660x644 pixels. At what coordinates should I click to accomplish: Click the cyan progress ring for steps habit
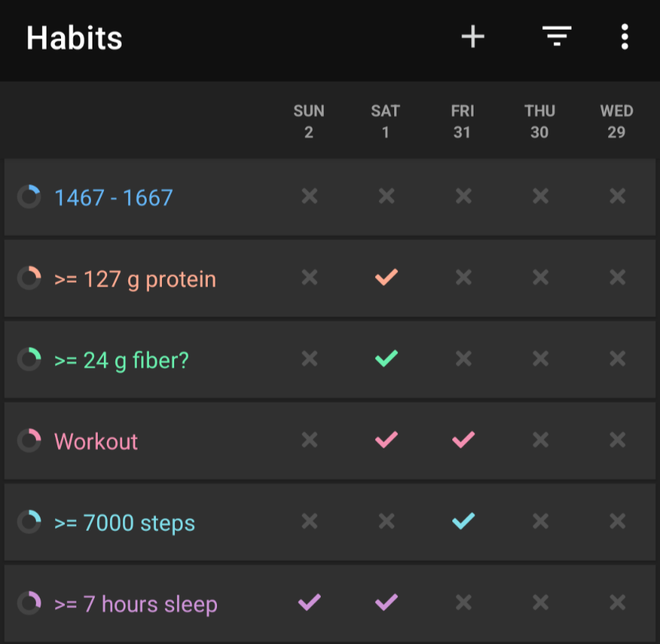pos(29,523)
